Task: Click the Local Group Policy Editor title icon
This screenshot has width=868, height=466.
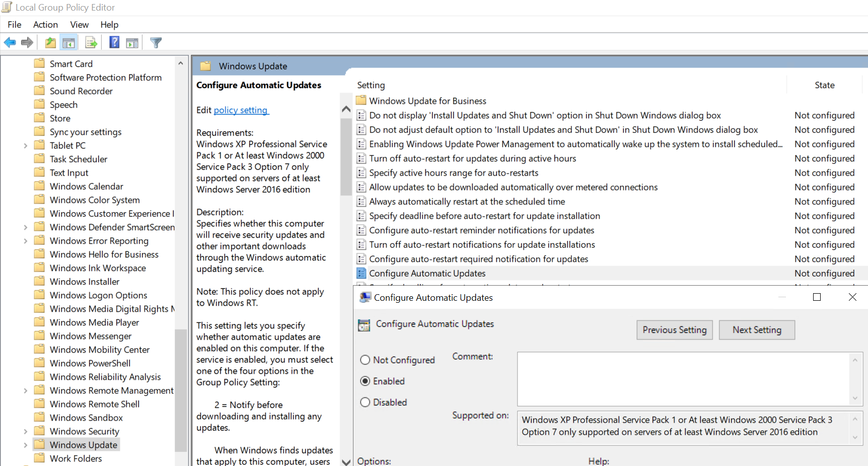Action: click(x=7, y=7)
